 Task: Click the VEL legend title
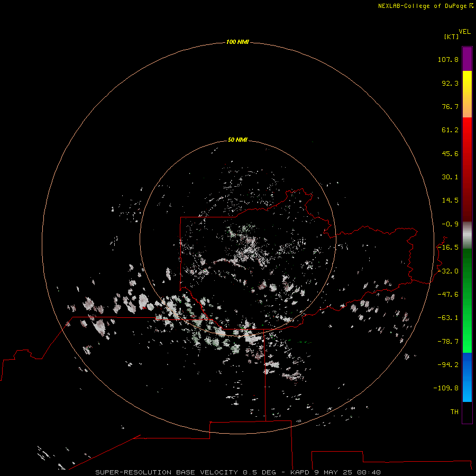click(x=464, y=32)
